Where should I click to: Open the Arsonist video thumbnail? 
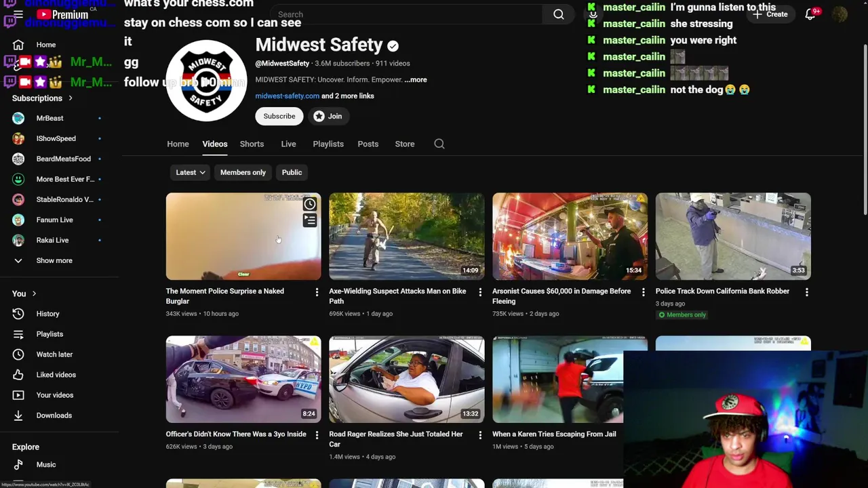point(570,236)
